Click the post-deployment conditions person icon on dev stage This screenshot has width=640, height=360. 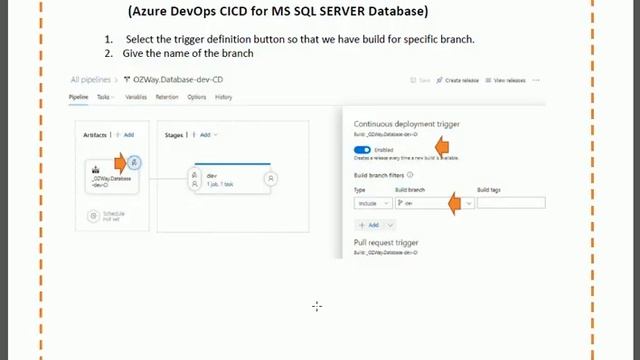(271, 178)
